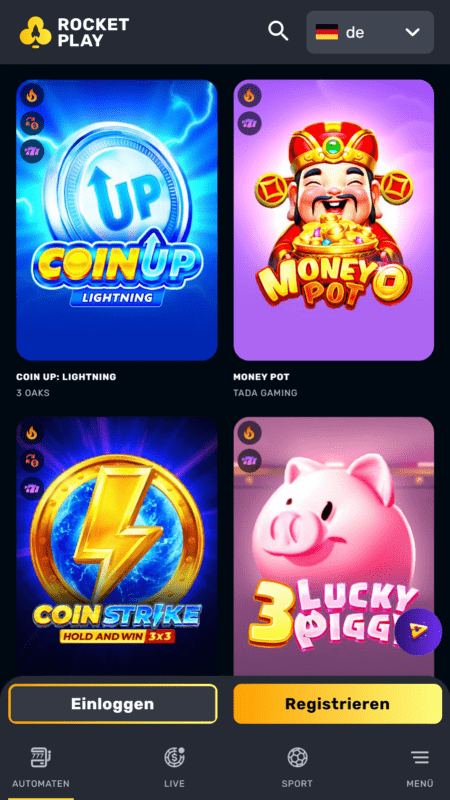Image resolution: width=450 pixels, height=800 pixels.
Task: Click the German flag in language selector
Action: point(327,32)
